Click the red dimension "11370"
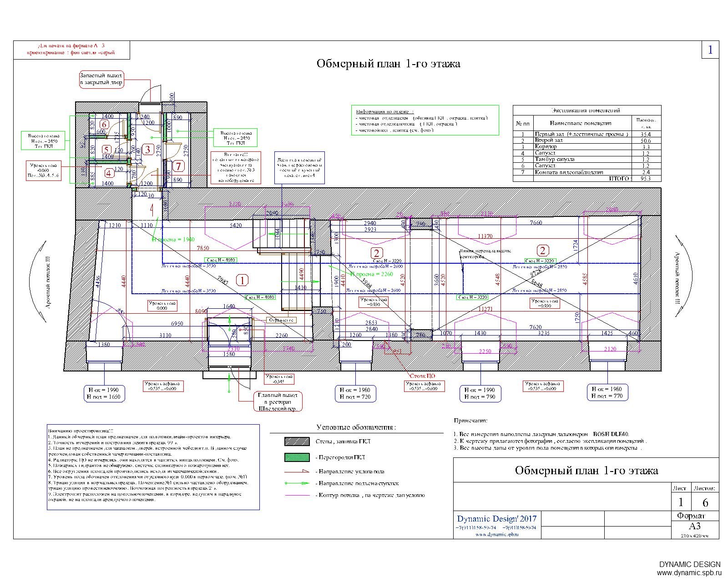 pyautogui.click(x=486, y=236)
